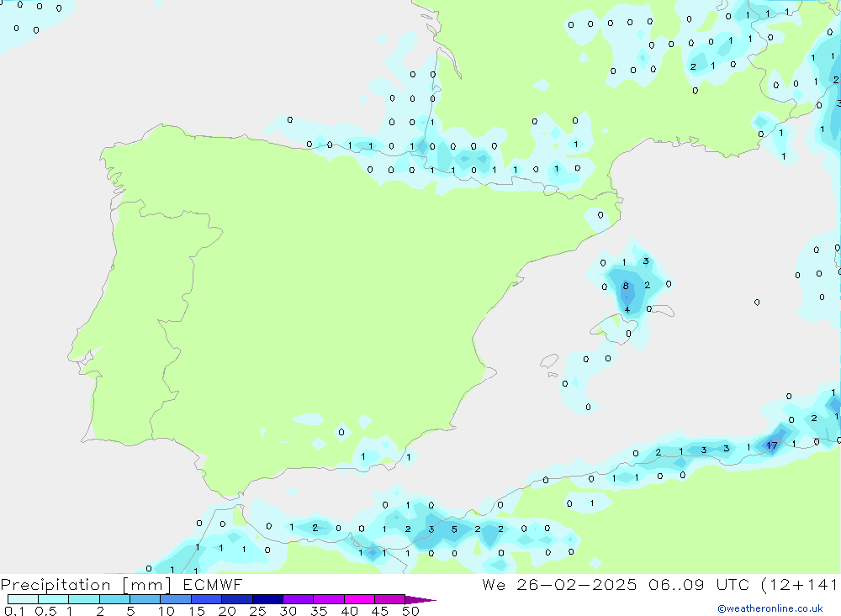Click the "ECMWF" model label
Viewport: 841px width, 616px height.
pyautogui.click(x=213, y=584)
